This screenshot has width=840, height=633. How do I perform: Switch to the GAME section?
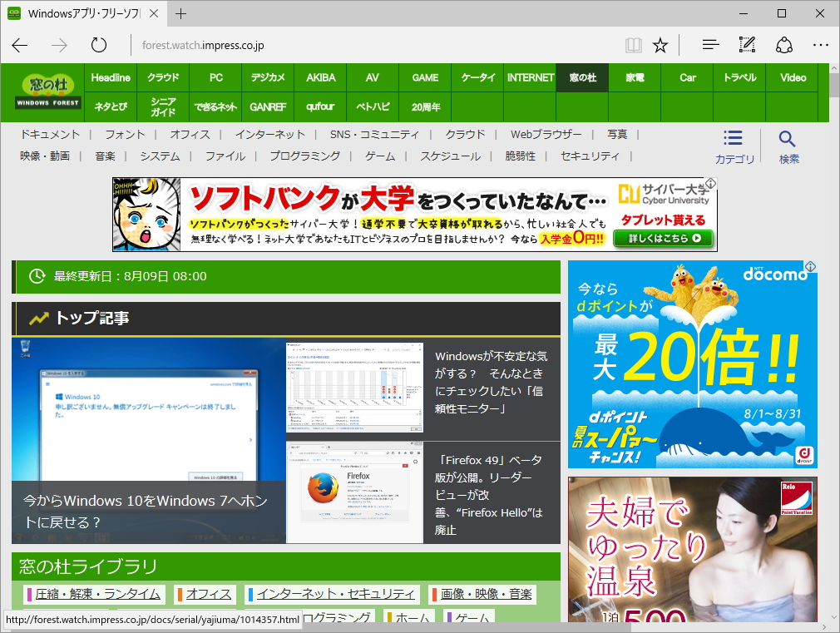424,77
